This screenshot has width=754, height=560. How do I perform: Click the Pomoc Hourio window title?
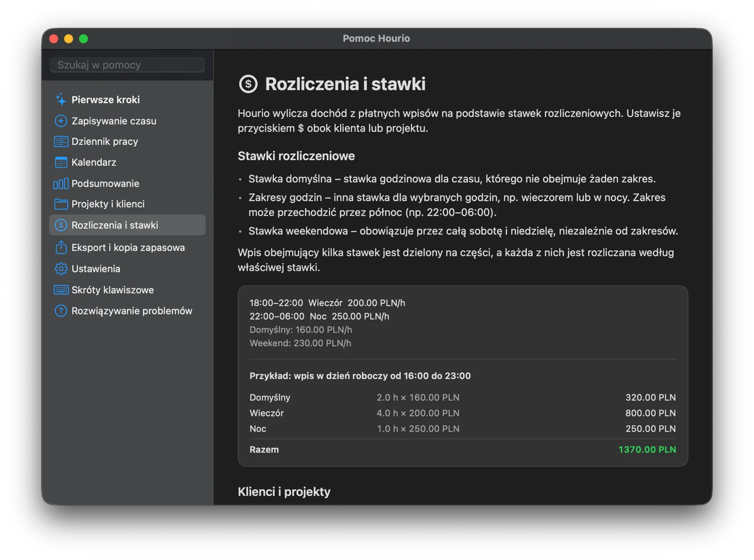pos(376,39)
